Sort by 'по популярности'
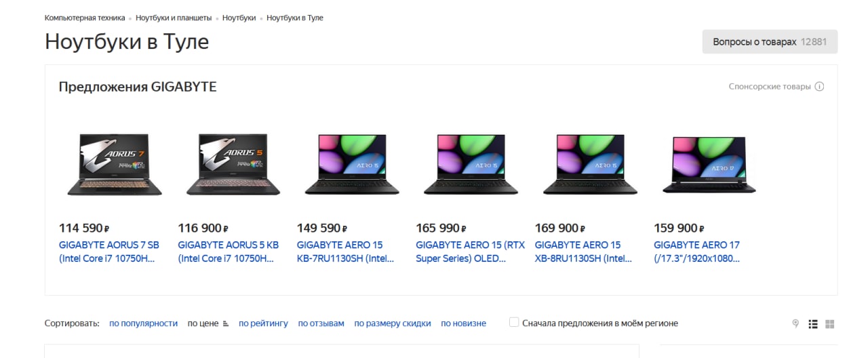Viewport: 868px width, 358px height. pyautogui.click(x=143, y=323)
